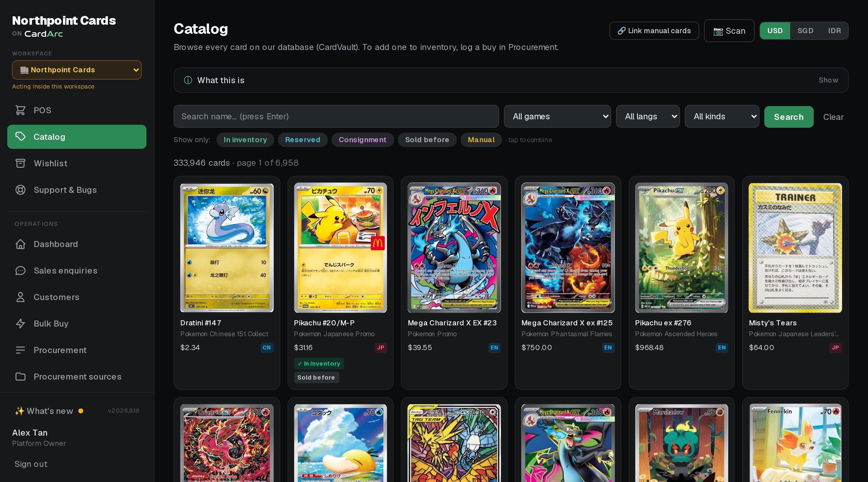
Task: Open the All langs dropdown
Action: click(x=648, y=116)
